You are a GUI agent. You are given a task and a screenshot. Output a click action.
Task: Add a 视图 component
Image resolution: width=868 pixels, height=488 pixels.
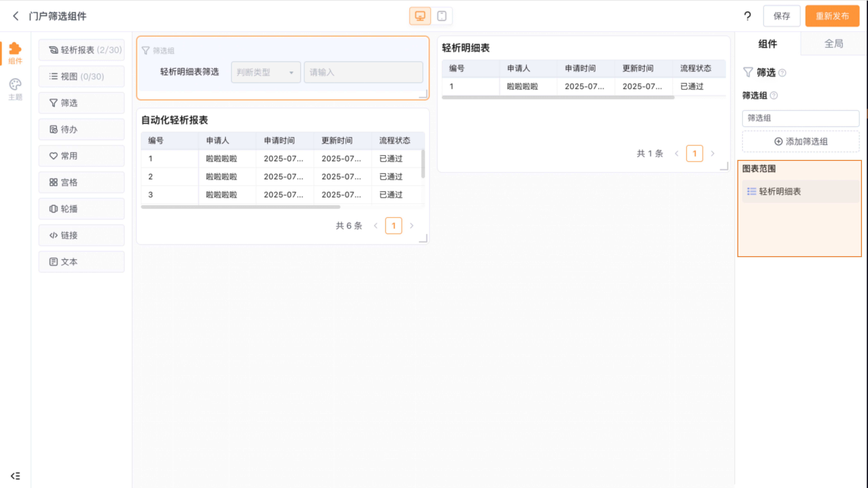[81, 76]
